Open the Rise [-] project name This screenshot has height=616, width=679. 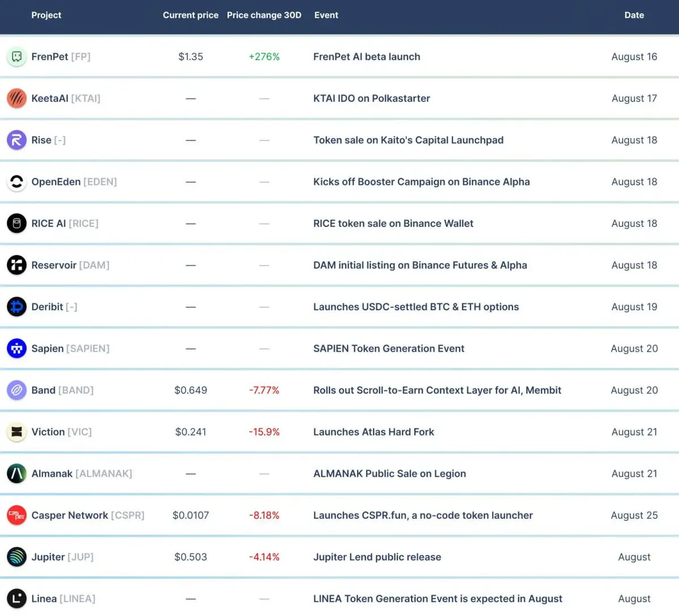coord(49,140)
